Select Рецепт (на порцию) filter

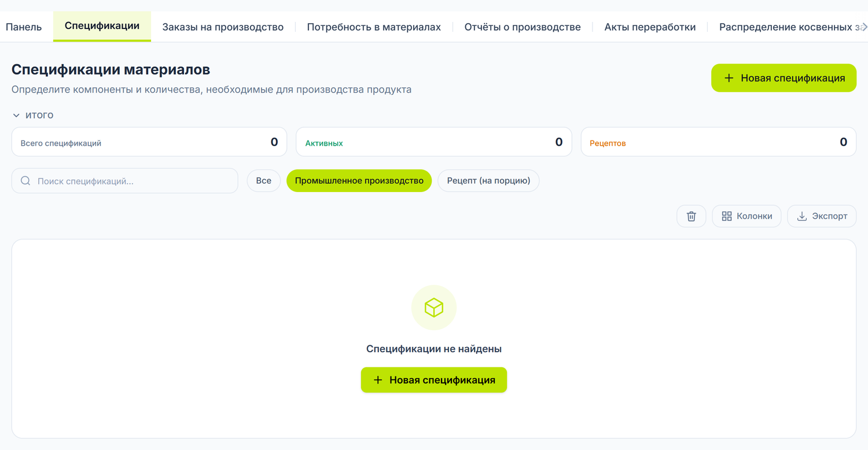point(488,180)
